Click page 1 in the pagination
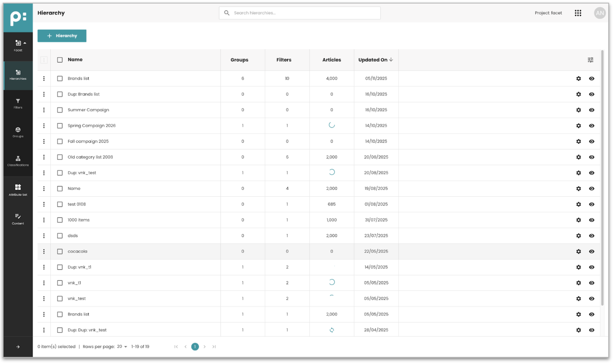This screenshot has height=364, width=615. tap(195, 347)
